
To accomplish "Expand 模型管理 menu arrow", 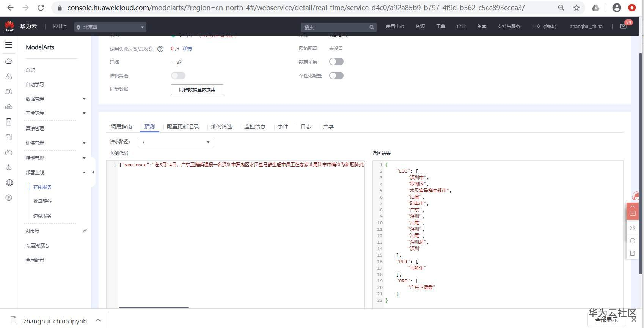I will (x=84, y=158).
